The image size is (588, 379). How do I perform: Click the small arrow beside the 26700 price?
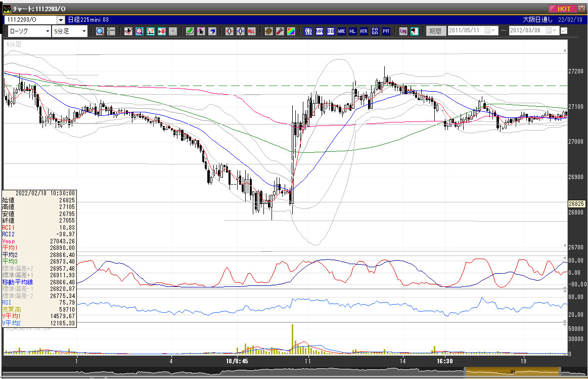pyautogui.click(x=565, y=245)
